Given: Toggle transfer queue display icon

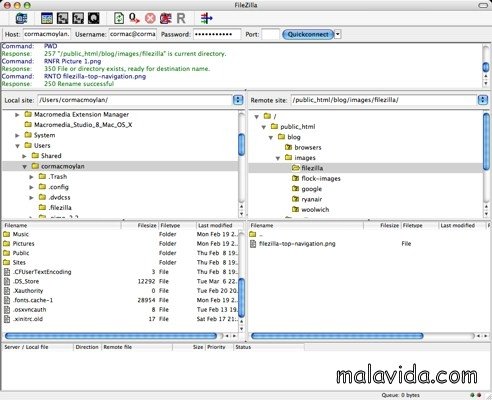Looking at the screenshot, I should (94, 18).
